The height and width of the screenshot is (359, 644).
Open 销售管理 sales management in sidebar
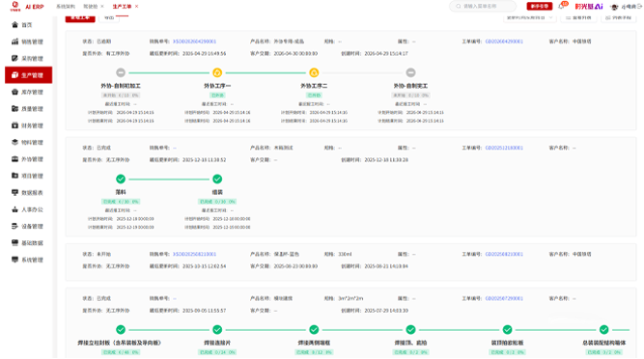click(x=28, y=41)
